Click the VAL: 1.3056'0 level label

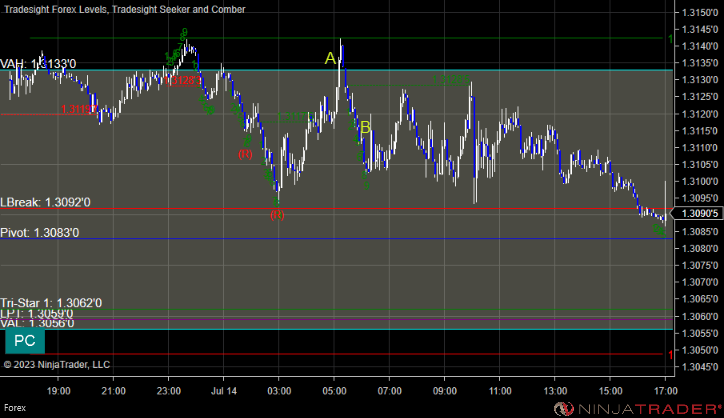37,323
